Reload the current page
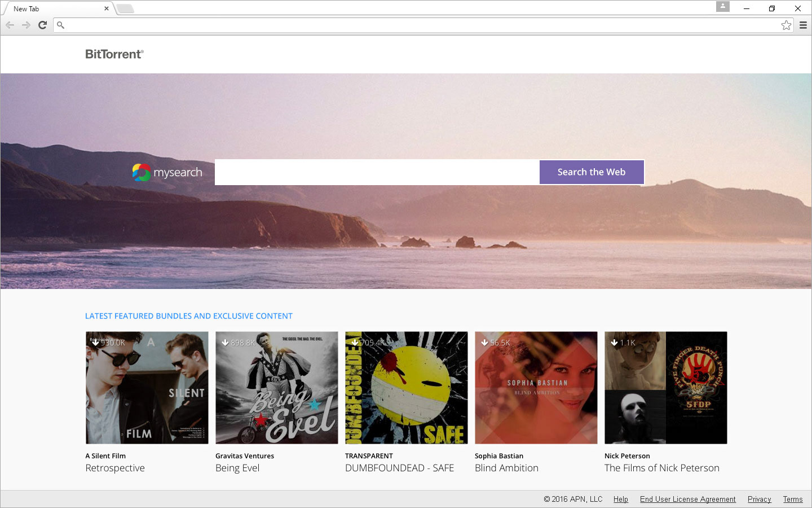Screen dimensions: 812x508 click(42, 25)
